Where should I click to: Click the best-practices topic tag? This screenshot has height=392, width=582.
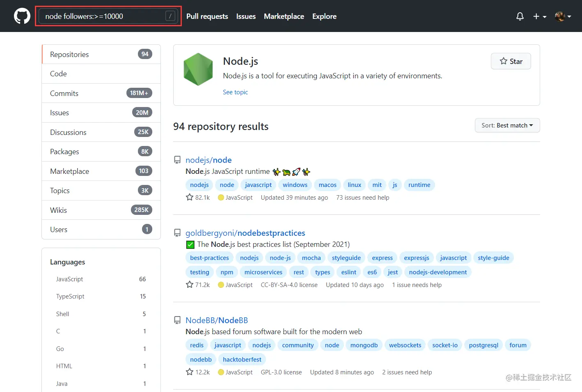[x=209, y=258]
